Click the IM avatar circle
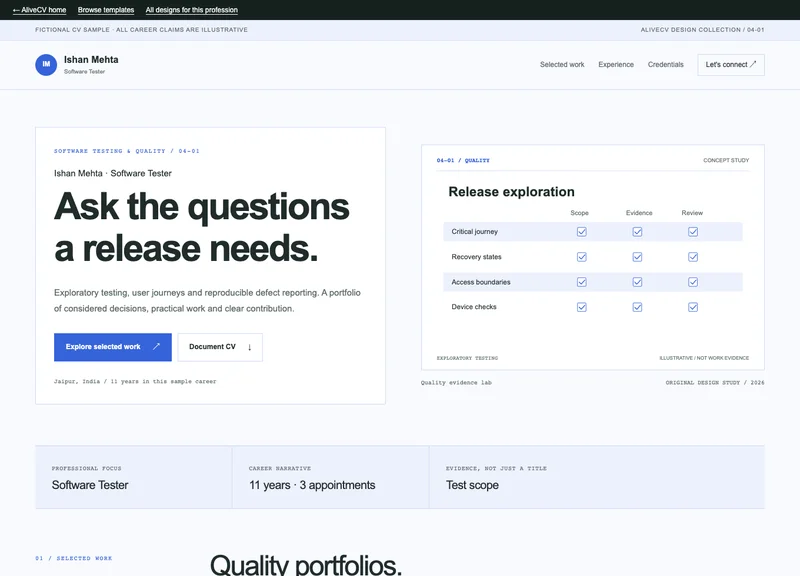800x576 pixels. tap(46, 65)
